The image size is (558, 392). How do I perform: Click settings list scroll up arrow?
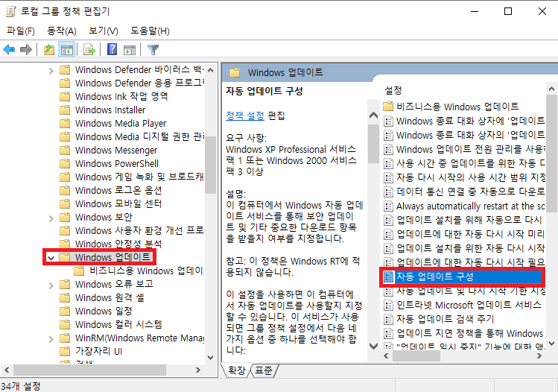(x=551, y=89)
